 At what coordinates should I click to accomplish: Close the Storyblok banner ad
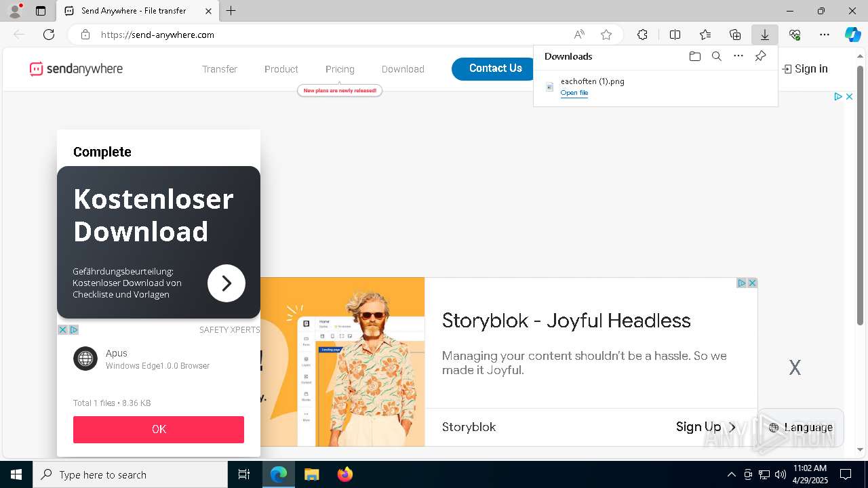(752, 283)
